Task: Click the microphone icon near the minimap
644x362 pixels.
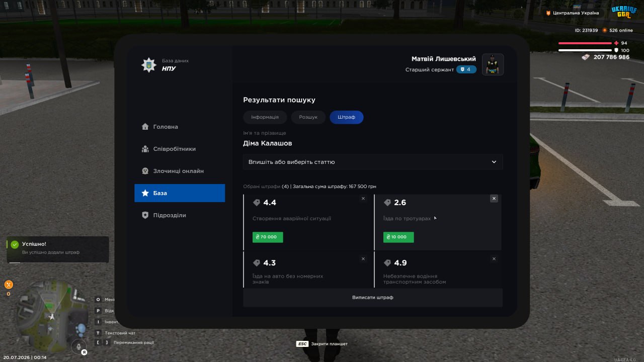Action: [x=78, y=346]
